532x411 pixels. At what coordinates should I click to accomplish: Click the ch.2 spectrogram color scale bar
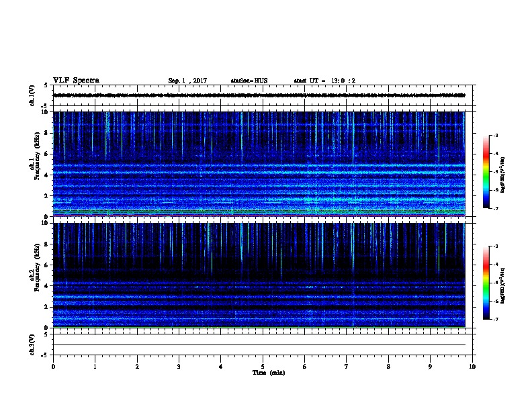pos(486,283)
